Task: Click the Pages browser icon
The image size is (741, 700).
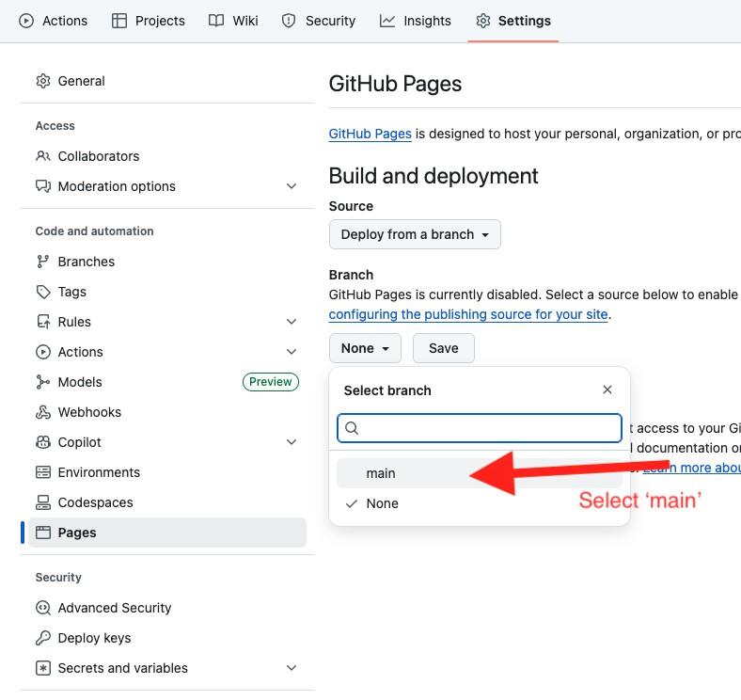Action: tap(43, 533)
